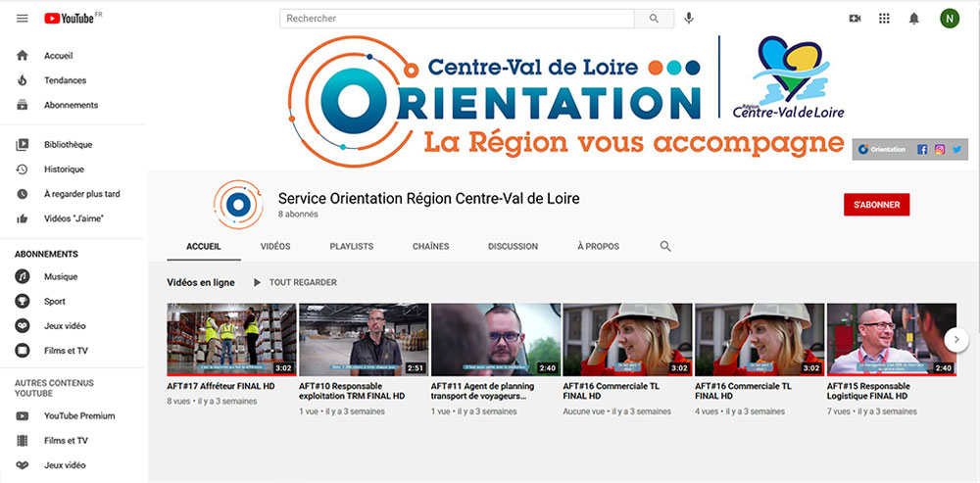Open Jeux vidéo under Abonnements
Screen dimensions: 980x483
pyautogui.click(x=72, y=325)
